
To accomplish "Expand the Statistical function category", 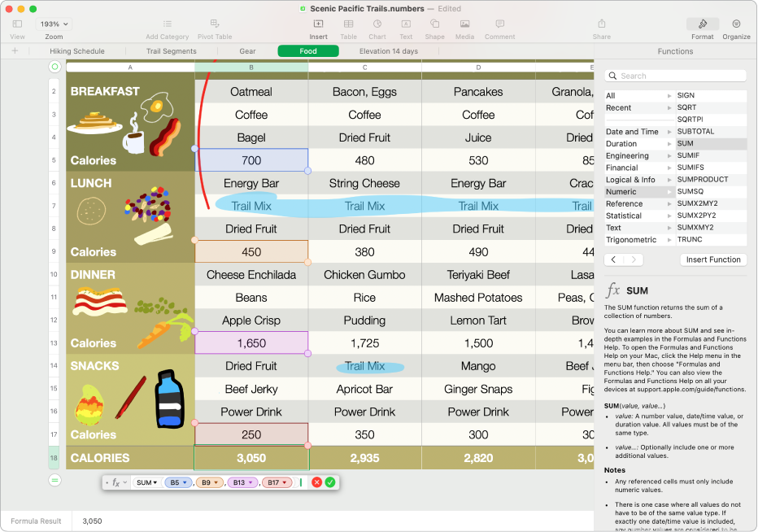I will point(638,216).
